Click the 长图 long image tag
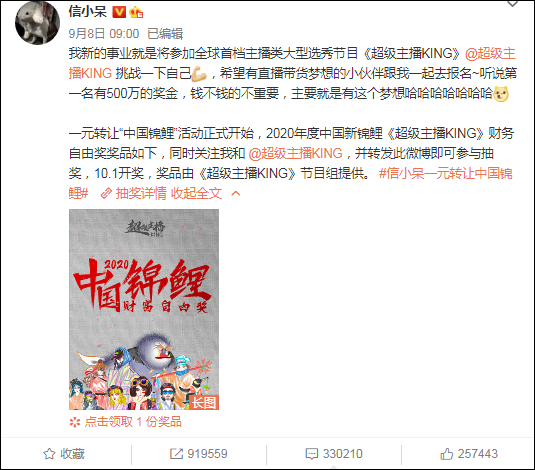Screen dimensions: 535x470 [204, 402]
